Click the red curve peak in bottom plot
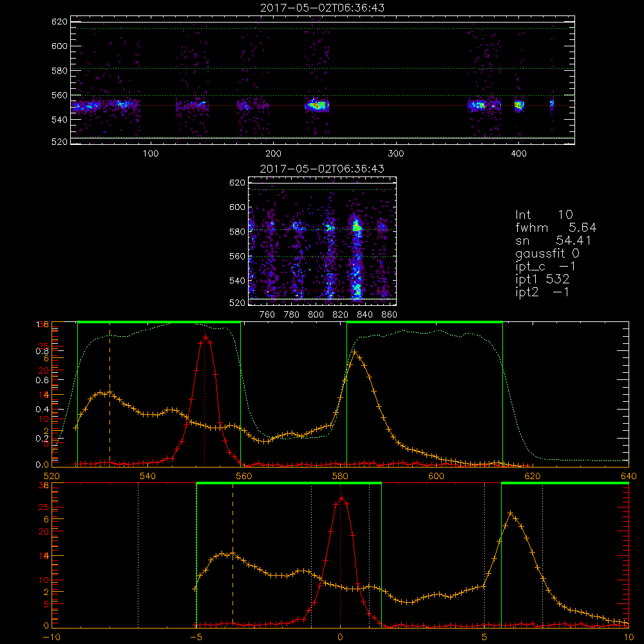 coord(341,498)
